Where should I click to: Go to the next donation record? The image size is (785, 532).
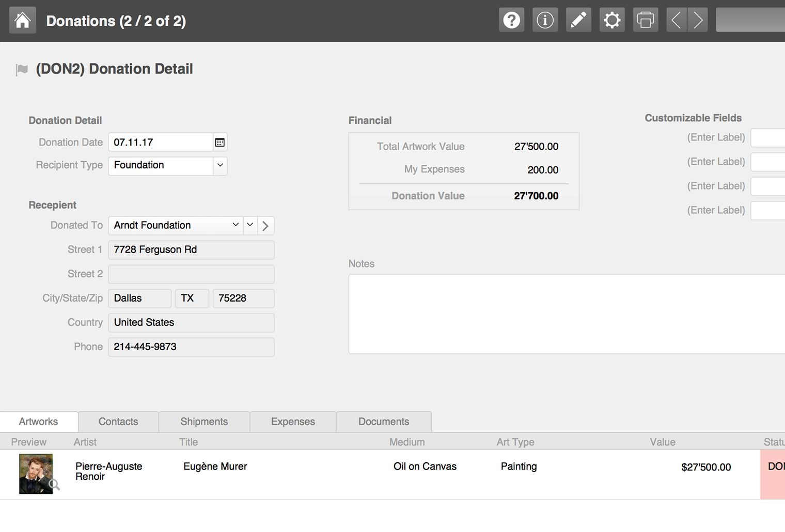coord(698,20)
